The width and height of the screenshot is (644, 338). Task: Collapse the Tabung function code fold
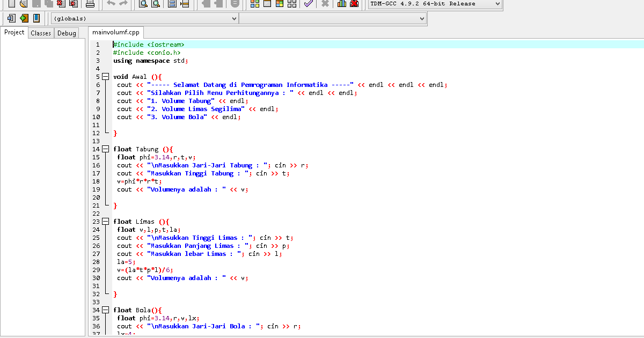105,149
